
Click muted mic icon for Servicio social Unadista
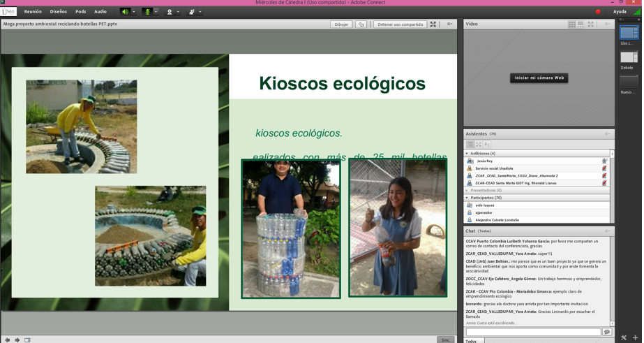coord(604,168)
